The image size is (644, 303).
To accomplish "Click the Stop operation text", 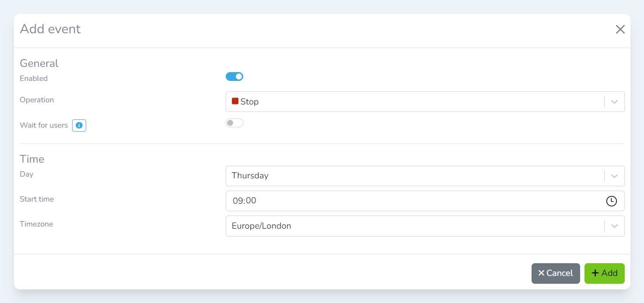I will [x=250, y=102].
